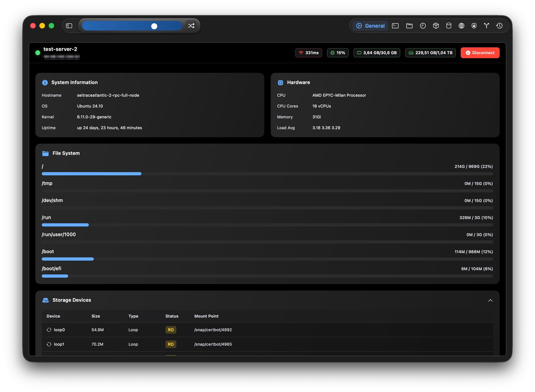Open the file manager view
The width and height of the screenshot is (535, 392).
409,26
